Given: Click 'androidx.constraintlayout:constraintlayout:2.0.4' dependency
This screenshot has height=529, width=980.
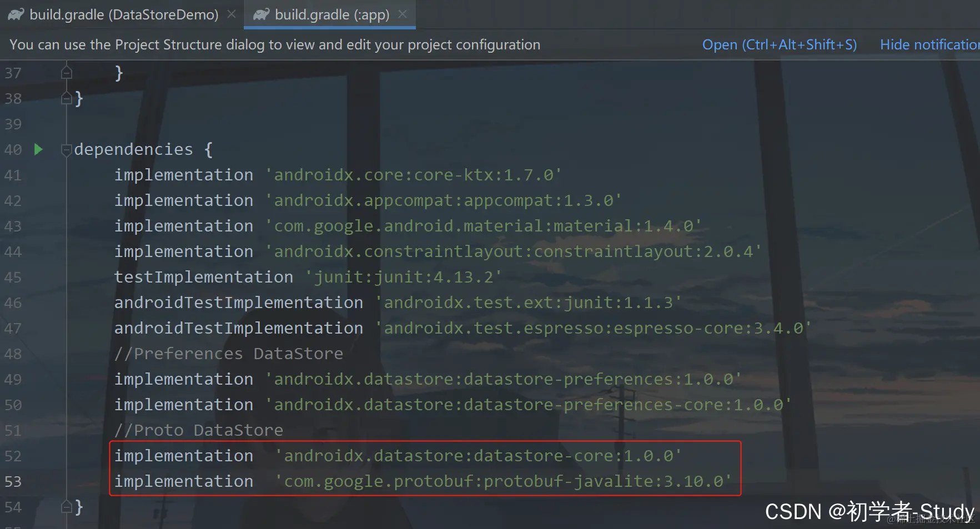Looking at the screenshot, I should 513,251.
